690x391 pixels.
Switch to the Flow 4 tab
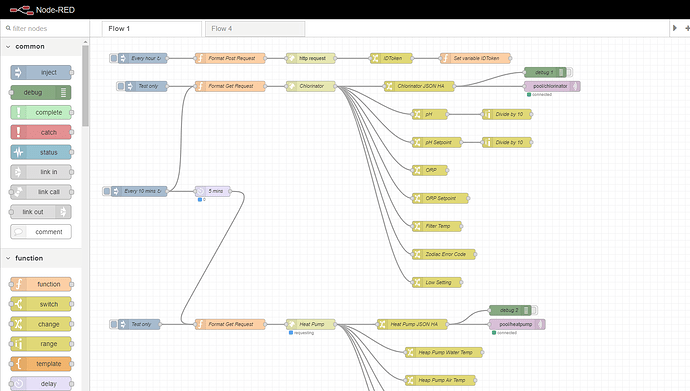(x=255, y=29)
